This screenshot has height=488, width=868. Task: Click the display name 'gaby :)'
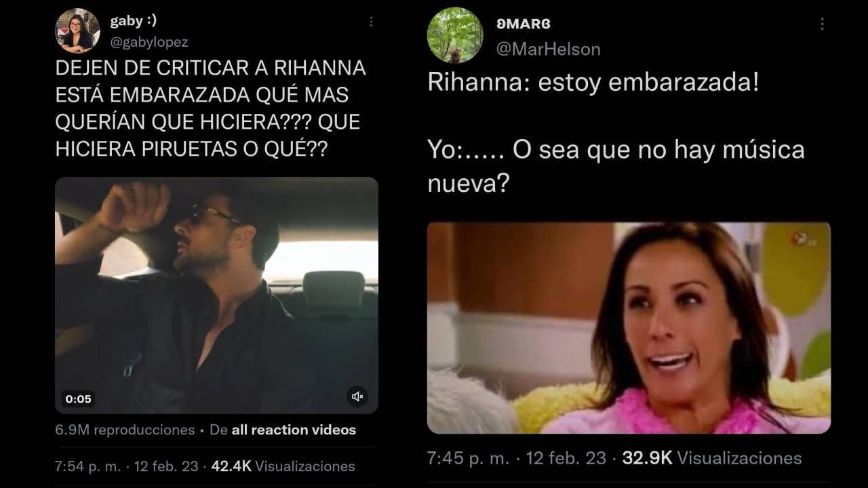point(133,22)
